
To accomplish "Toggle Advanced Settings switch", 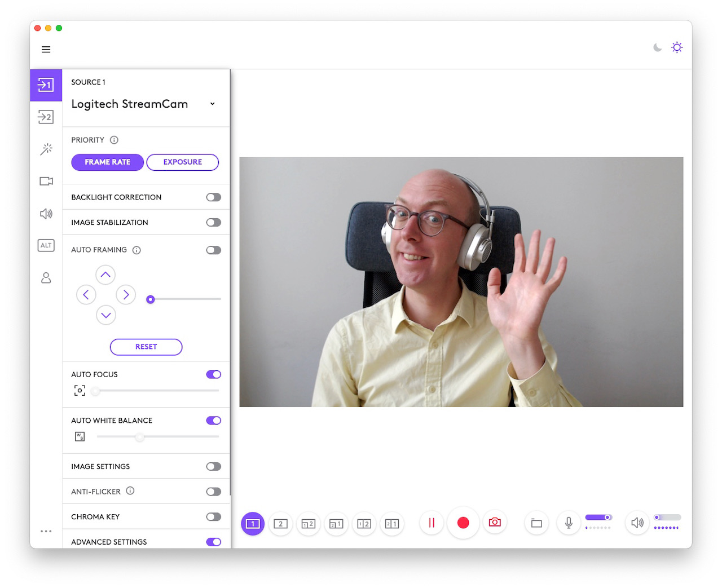I will click(x=214, y=542).
